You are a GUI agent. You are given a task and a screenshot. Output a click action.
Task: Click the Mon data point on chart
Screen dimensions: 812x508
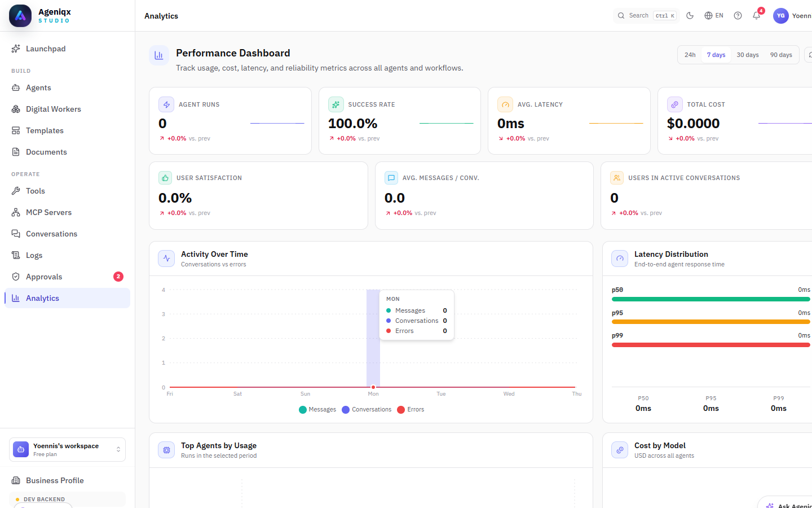(x=373, y=387)
